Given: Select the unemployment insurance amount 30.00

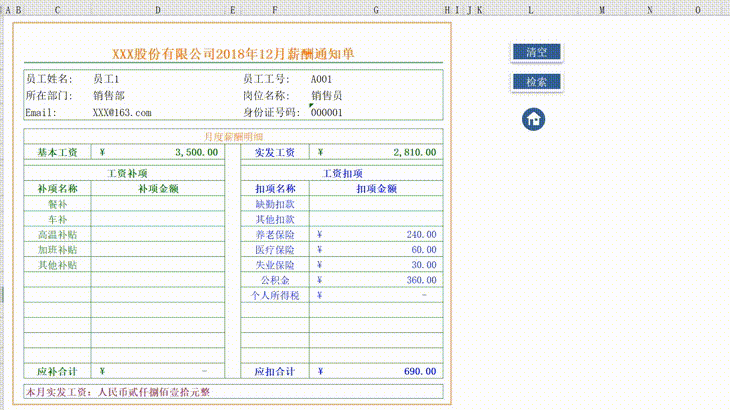Looking at the screenshot, I should (376, 265).
